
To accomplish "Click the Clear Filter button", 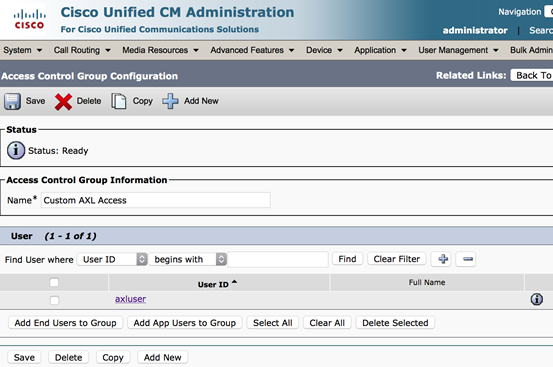I will click(x=397, y=259).
